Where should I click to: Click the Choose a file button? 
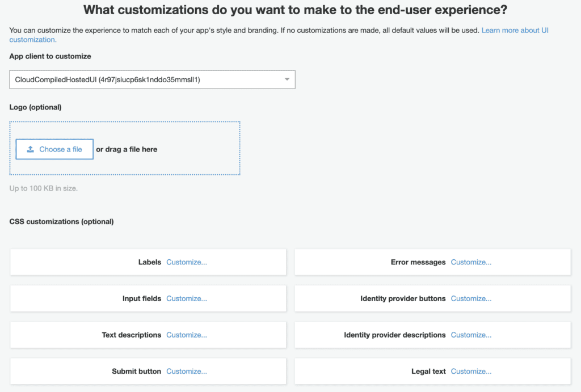[54, 149]
